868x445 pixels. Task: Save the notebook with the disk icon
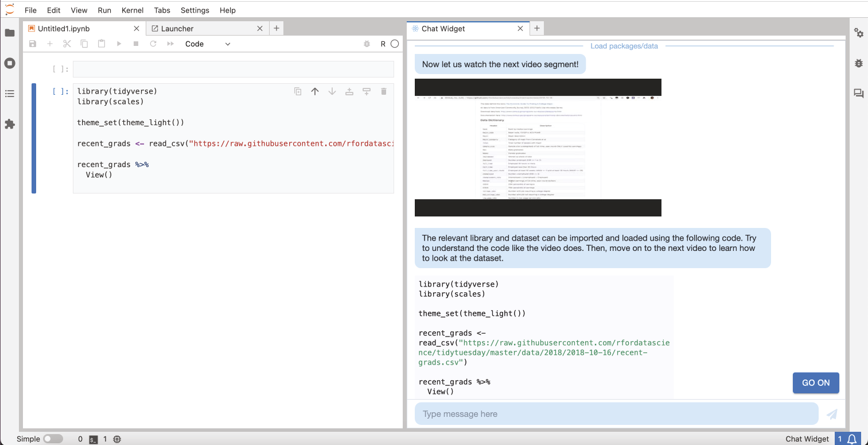pyautogui.click(x=33, y=44)
